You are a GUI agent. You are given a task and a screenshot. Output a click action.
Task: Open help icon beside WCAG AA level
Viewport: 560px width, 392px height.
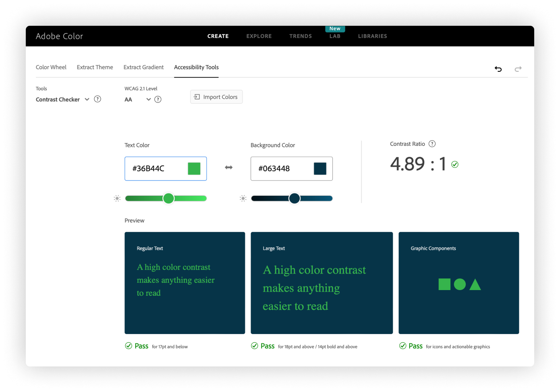158,100
